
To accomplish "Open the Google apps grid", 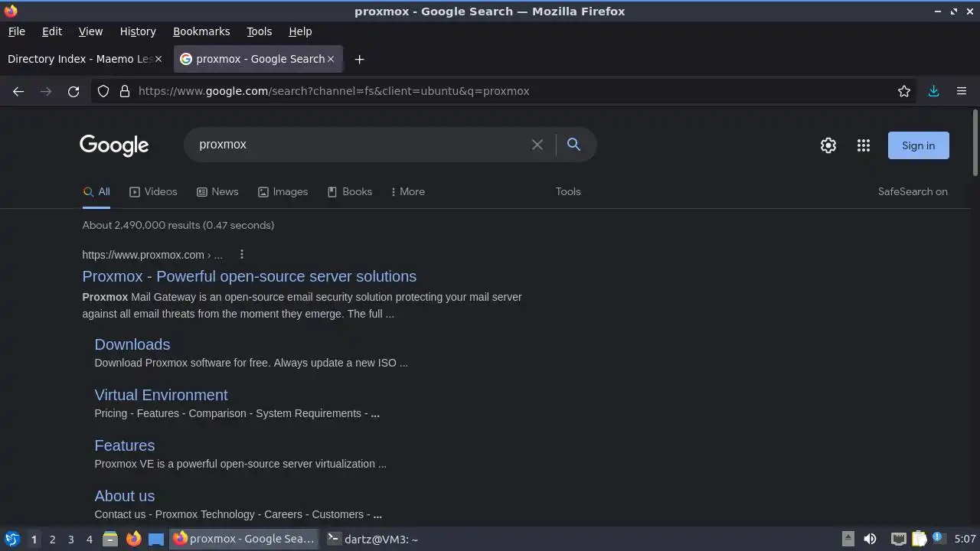I will 864,145.
